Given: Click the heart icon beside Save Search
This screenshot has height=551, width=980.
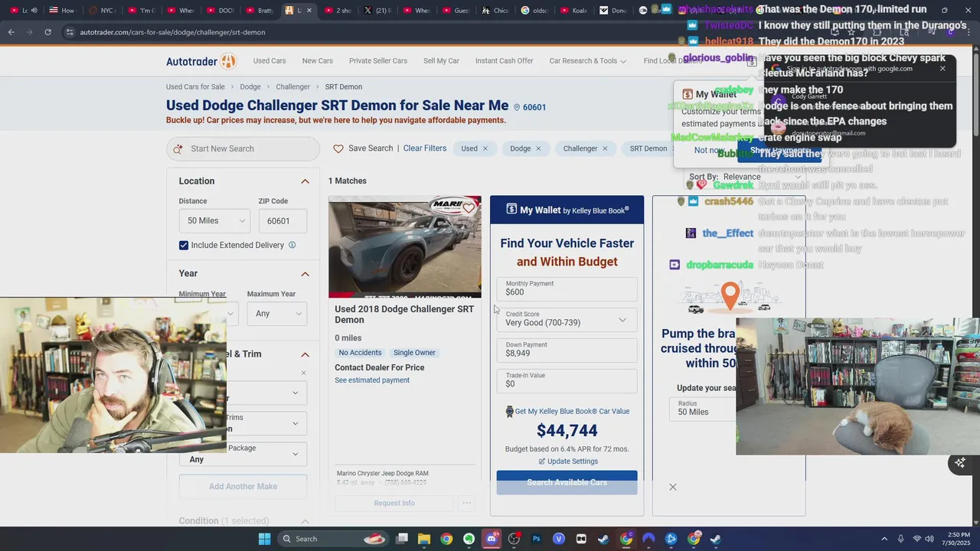Looking at the screenshot, I should [x=338, y=148].
